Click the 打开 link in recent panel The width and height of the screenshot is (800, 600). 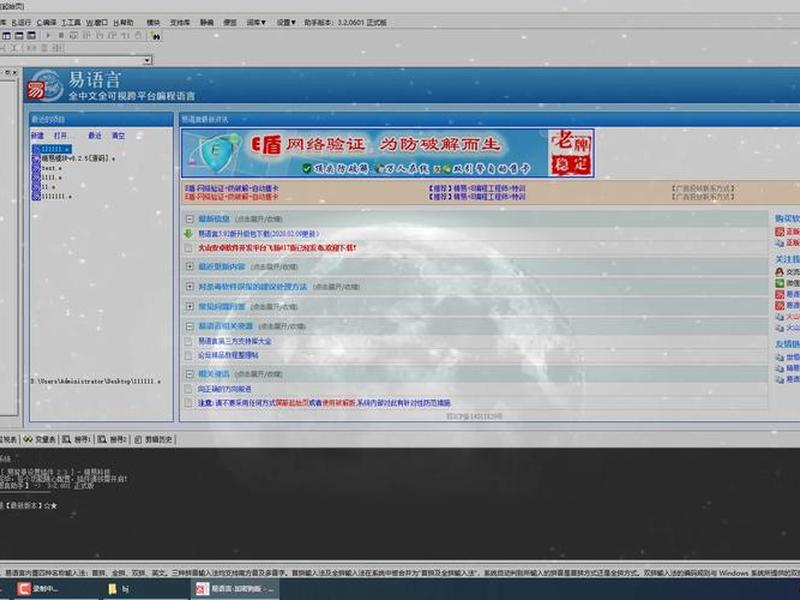click(x=61, y=136)
